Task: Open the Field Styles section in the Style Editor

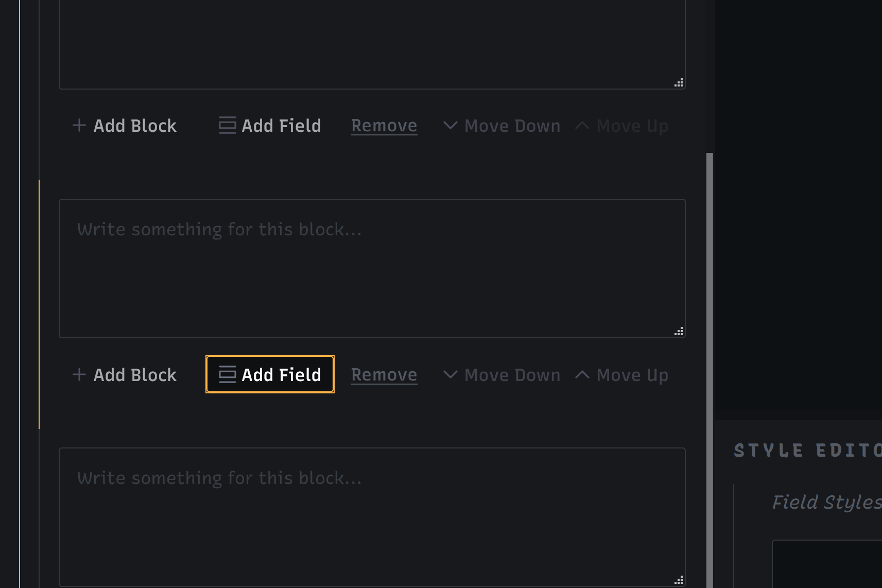Action: pyautogui.click(x=826, y=502)
